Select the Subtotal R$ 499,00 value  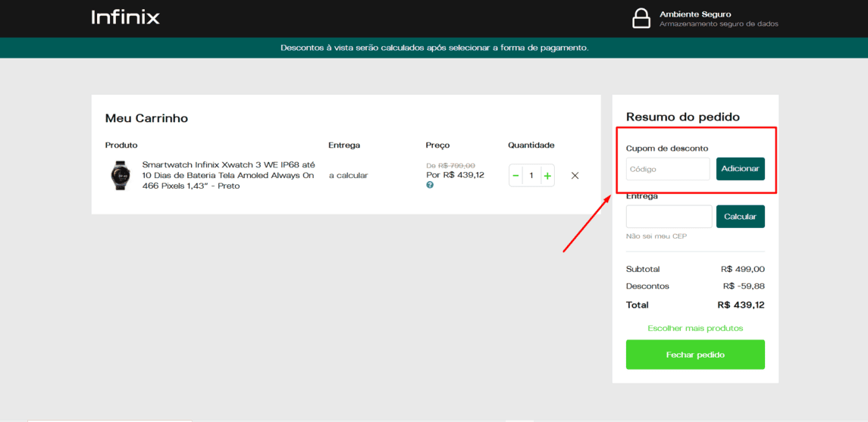[743, 269]
